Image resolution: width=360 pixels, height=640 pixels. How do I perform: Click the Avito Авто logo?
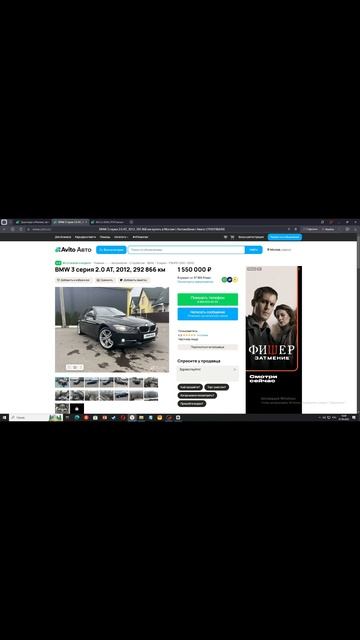coord(73,249)
